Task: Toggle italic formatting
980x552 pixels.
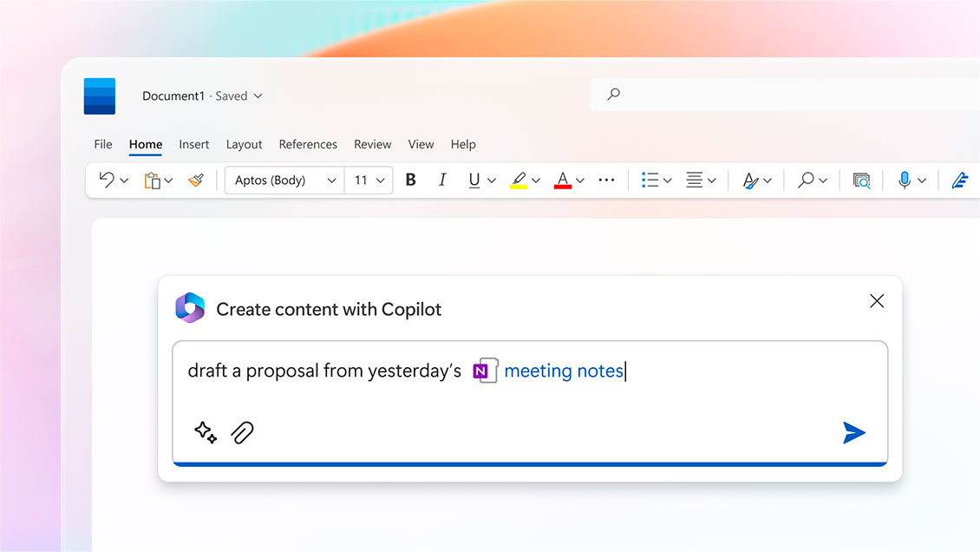Action: pos(442,180)
